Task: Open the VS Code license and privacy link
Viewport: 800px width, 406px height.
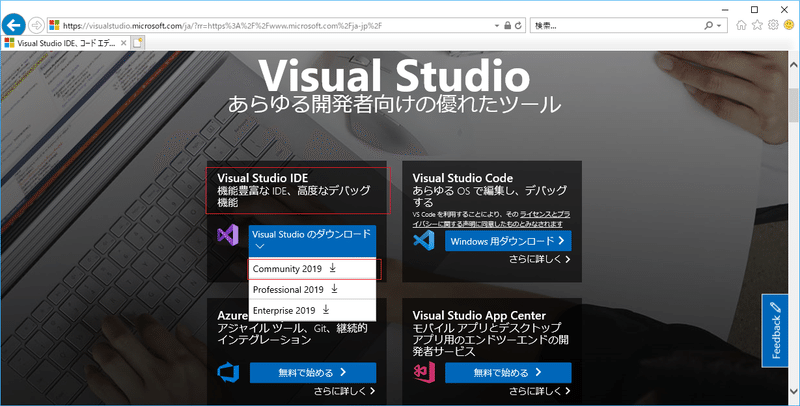Action: pyautogui.click(x=491, y=219)
